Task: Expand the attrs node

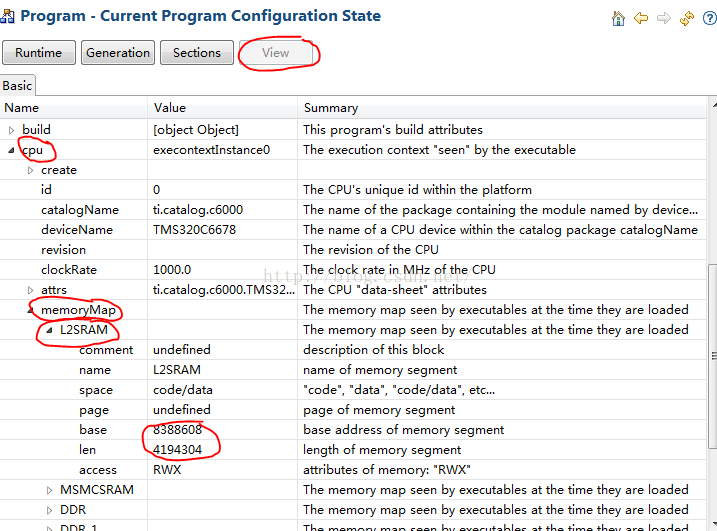Action: pyautogui.click(x=31, y=290)
